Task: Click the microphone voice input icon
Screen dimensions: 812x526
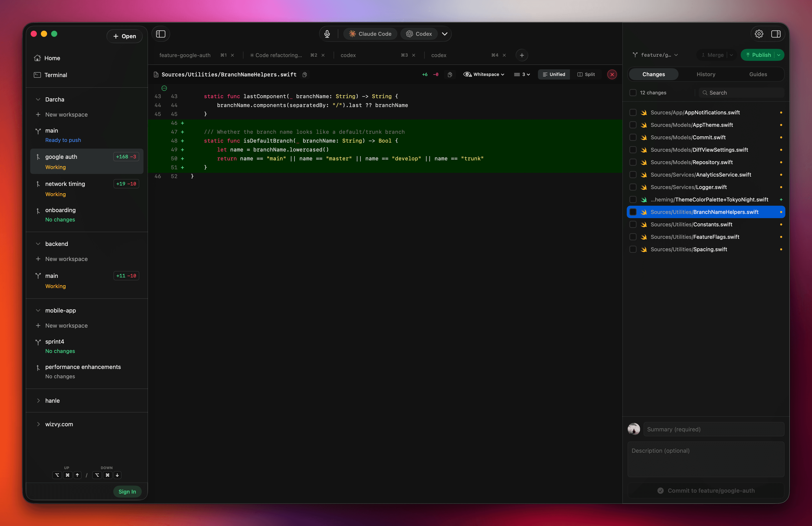Action: click(327, 34)
